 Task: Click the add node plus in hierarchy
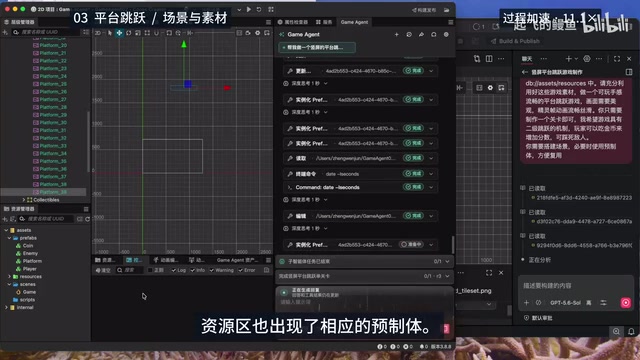click(5, 32)
